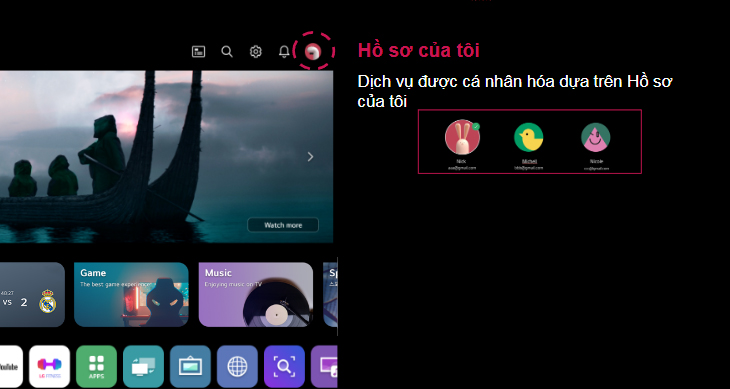730x389 pixels.
Task: Click the "Hồ sơ của tôi" heading
Action: (x=419, y=51)
